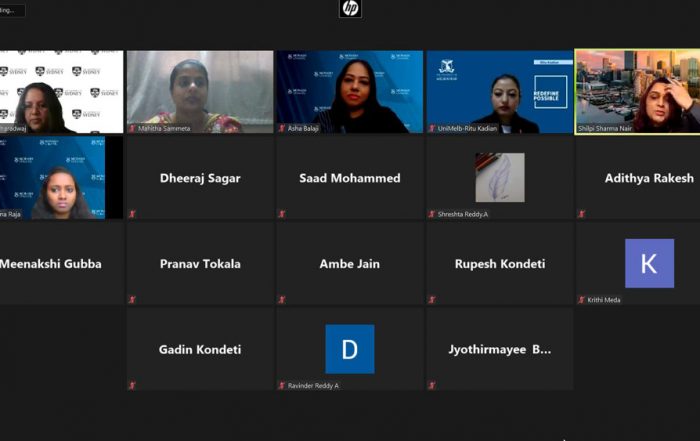Image resolution: width=700 pixels, height=441 pixels.
Task: Click muted mic icon on Saad Mohammed tile
Action: pyautogui.click(x=282, y=214)
